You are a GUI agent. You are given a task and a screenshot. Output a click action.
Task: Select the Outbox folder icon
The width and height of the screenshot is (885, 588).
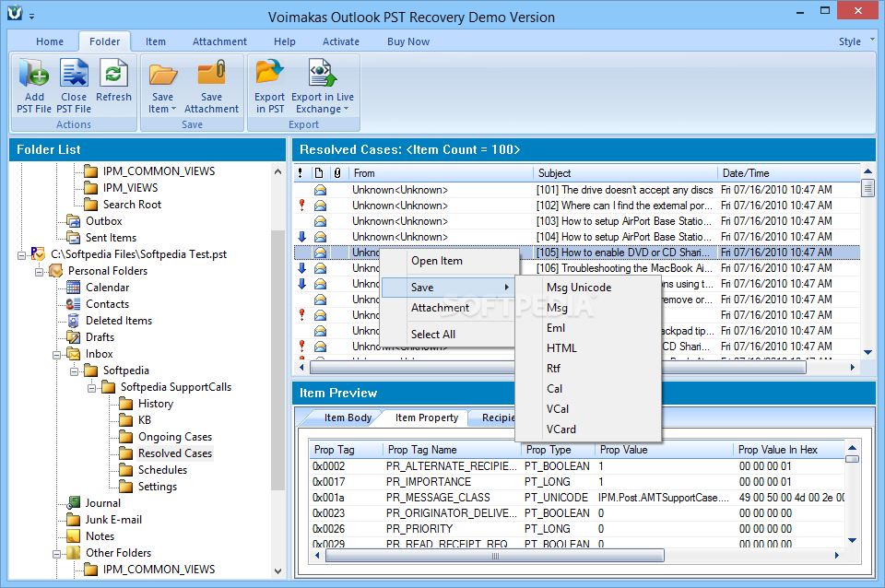coord(74,220)
